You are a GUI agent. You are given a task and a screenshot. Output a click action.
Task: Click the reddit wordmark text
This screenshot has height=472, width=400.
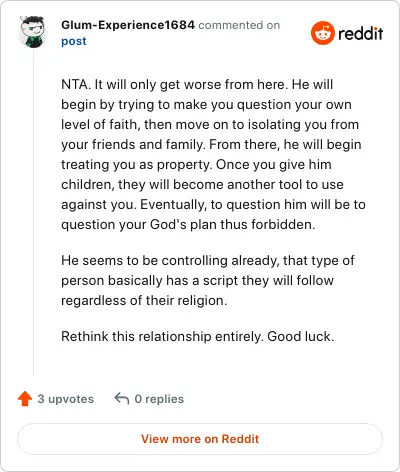click(361, 33)
